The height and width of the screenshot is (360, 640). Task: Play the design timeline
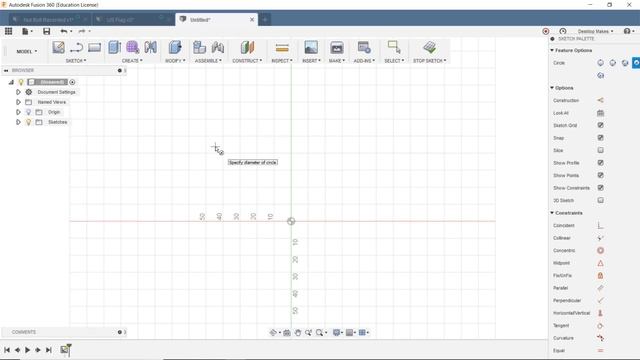(x=27, y=350)
